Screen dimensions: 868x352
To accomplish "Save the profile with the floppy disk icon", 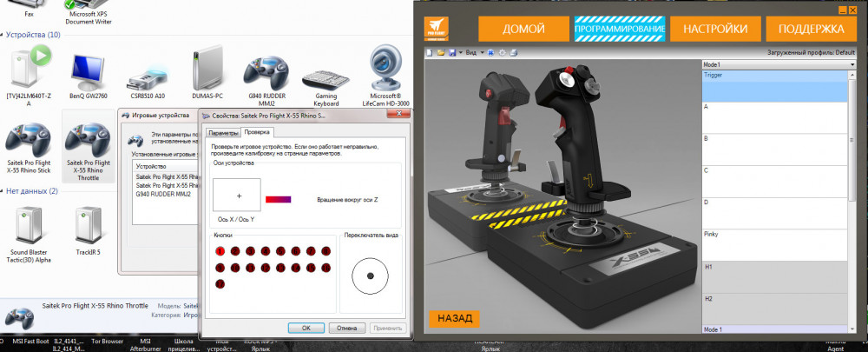I will [x=452, y=53].
